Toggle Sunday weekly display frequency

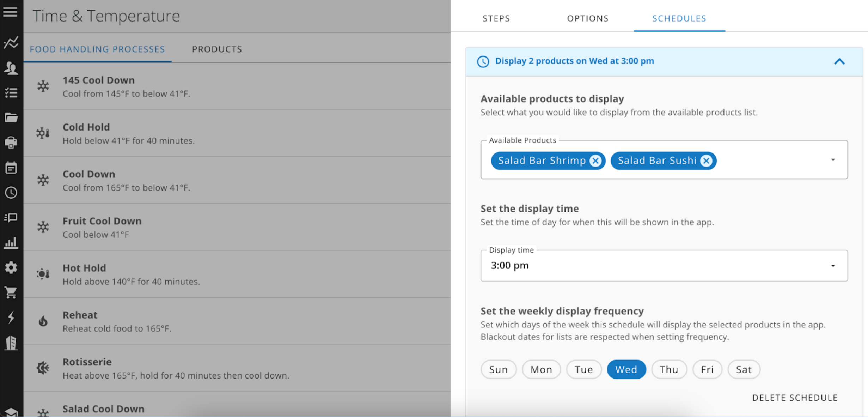(x=498, y=369)
